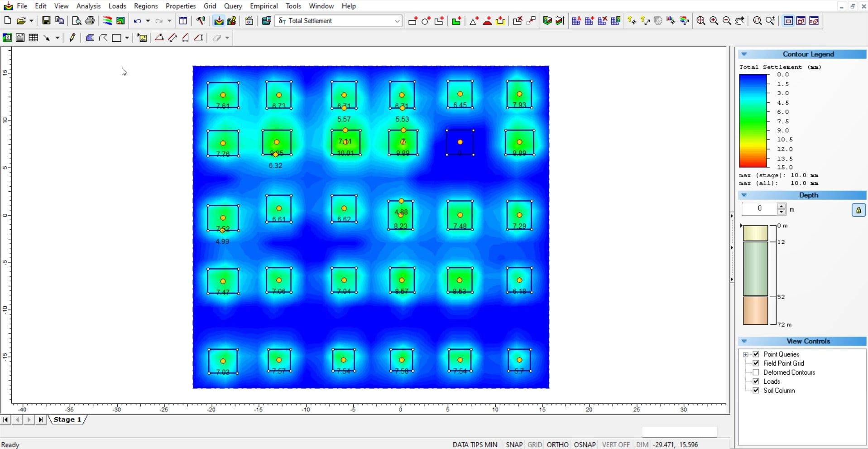868x449 pixels.
Task: Click the Zoom In magnifier icon
Action: pyautogui.click(x=714, y=21)
